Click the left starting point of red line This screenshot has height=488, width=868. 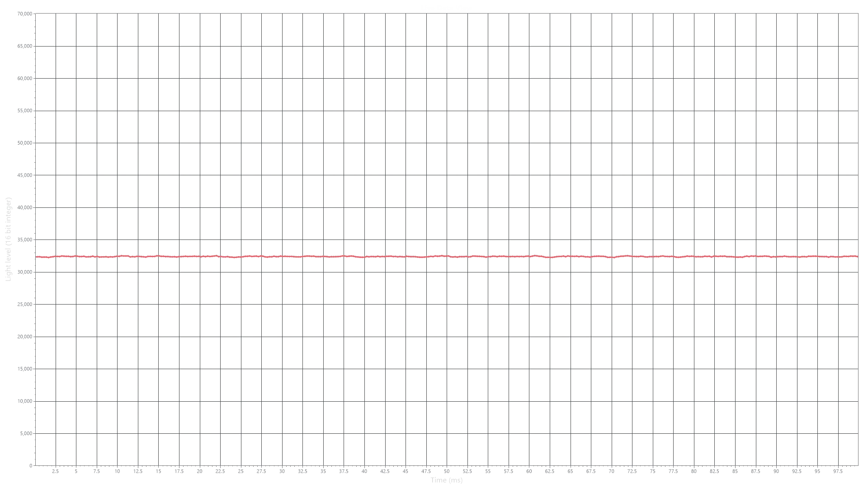[x=36, y=257]
